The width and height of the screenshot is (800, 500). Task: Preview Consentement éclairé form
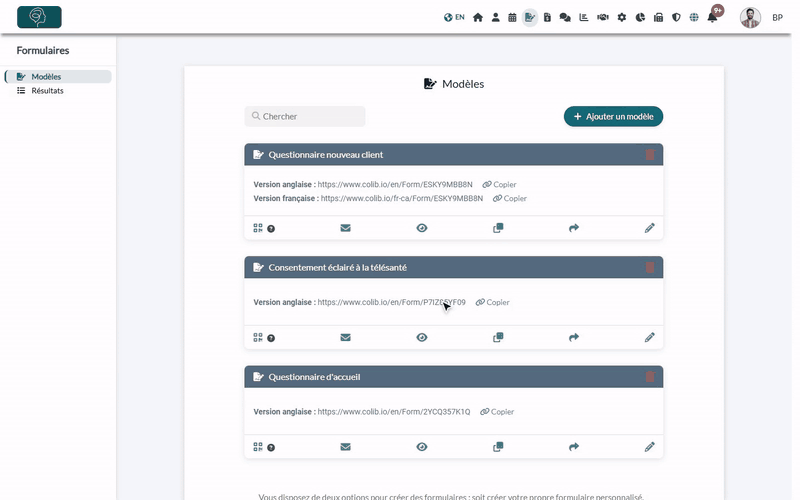click(421, 337)
